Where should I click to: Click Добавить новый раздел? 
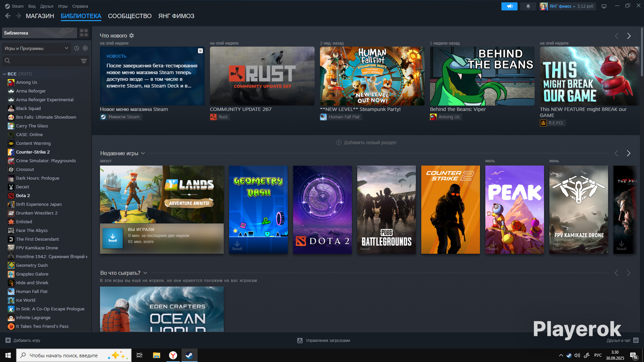point(366,143)
